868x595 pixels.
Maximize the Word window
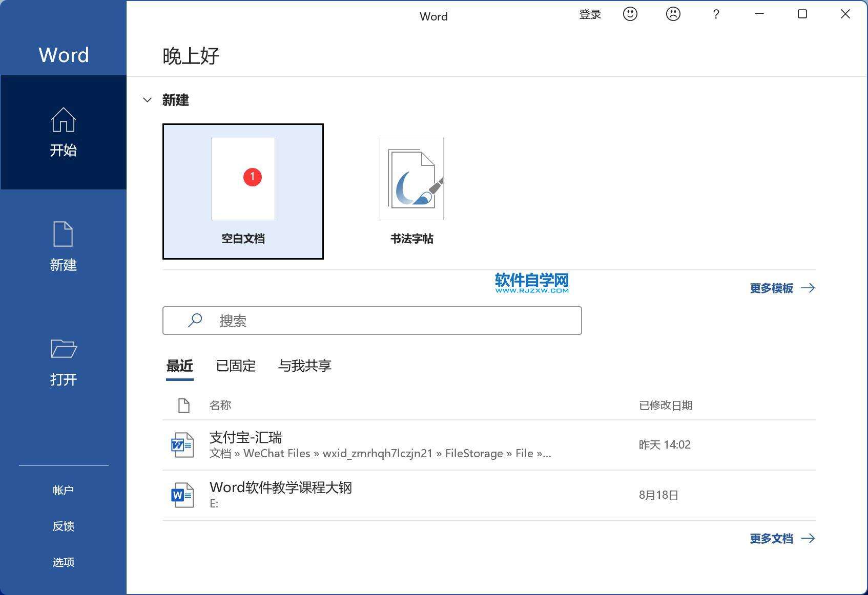tap(802, 14)
